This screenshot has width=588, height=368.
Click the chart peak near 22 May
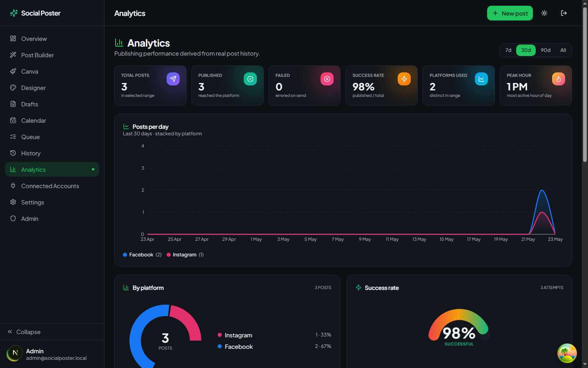tap(542, 191)
